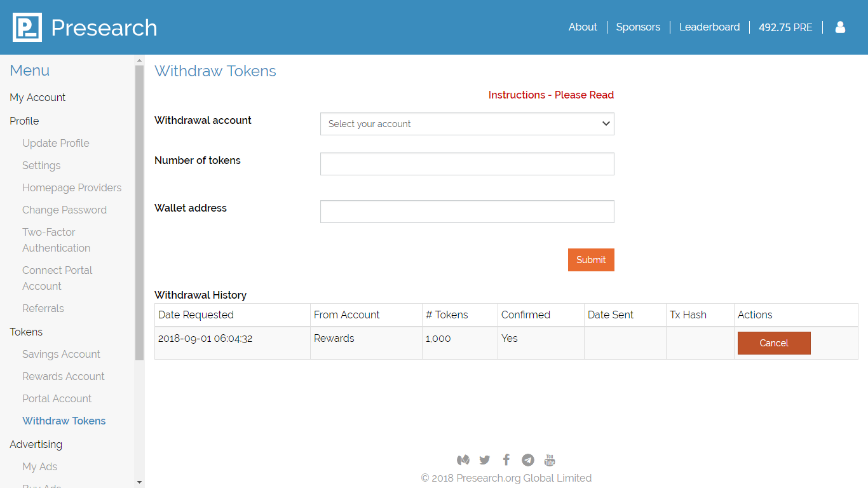Viewport: 868px width, 488px height.
Task: Open the Facebook icon in footer
Action: click(506, 459)
